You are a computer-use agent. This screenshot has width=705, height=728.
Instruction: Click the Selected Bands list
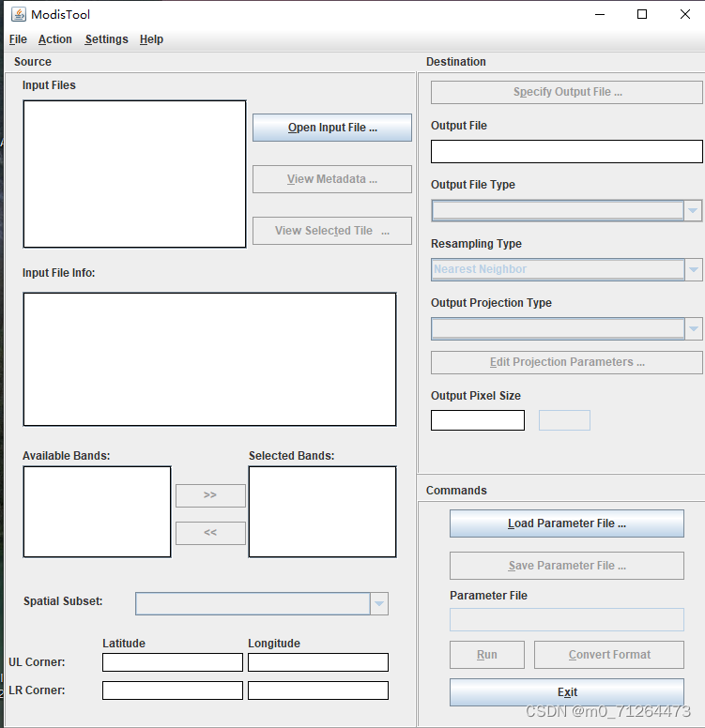pyautogui.click(x=323, y=511)
